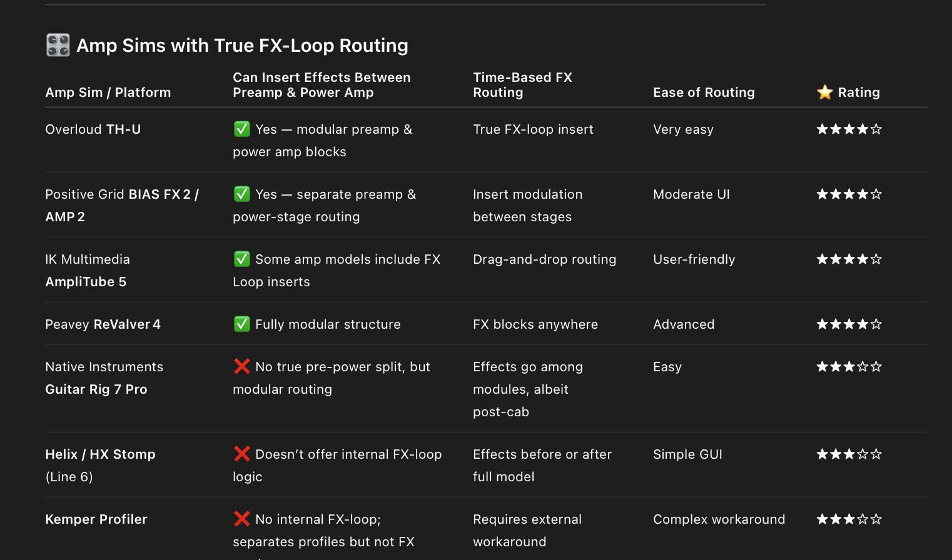Click the Amp Sim / Platform column header
The image size is (952, 560).
pyautogui.click(x=108, y=92)
